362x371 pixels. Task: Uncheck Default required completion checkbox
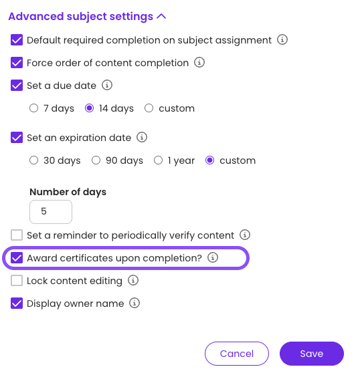point(17,40)
